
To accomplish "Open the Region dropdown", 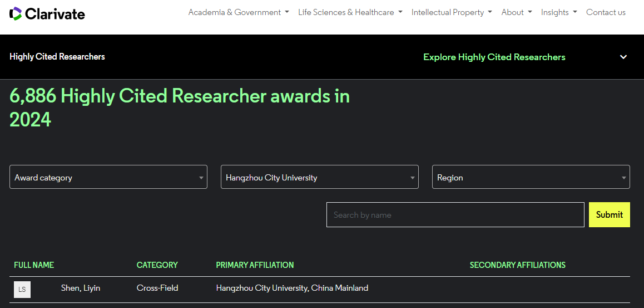I will 531,177.
